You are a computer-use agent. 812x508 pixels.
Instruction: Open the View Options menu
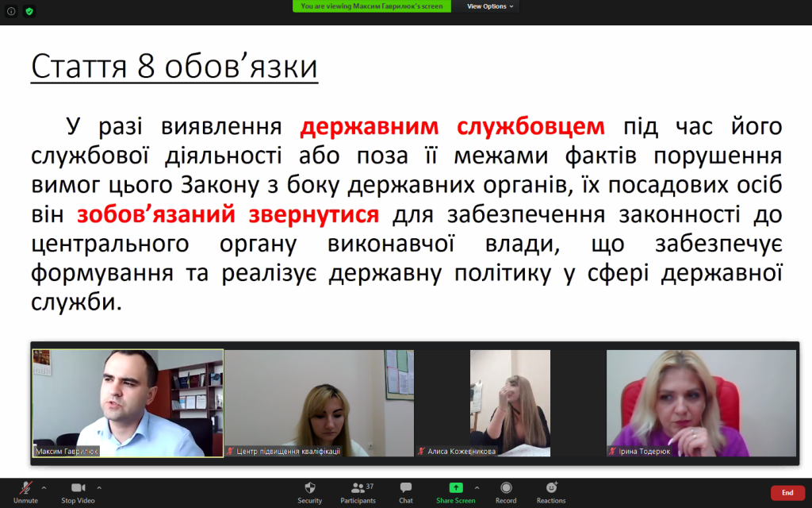(x=489, y=6)
